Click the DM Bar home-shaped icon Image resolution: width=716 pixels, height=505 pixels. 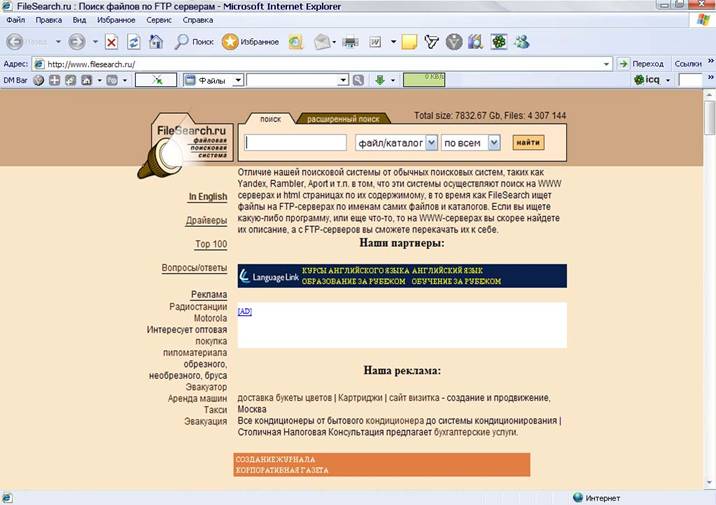(86, 80)
